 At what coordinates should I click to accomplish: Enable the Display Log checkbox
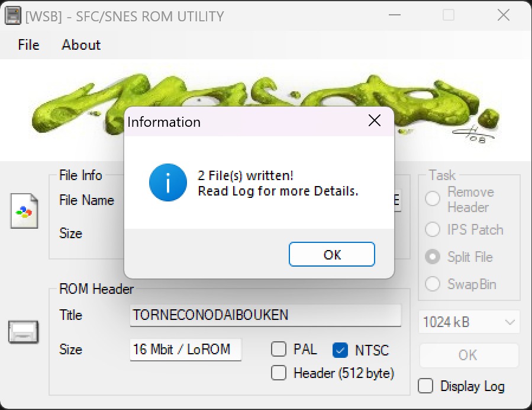pyautogui.click(x=425, y=386)
